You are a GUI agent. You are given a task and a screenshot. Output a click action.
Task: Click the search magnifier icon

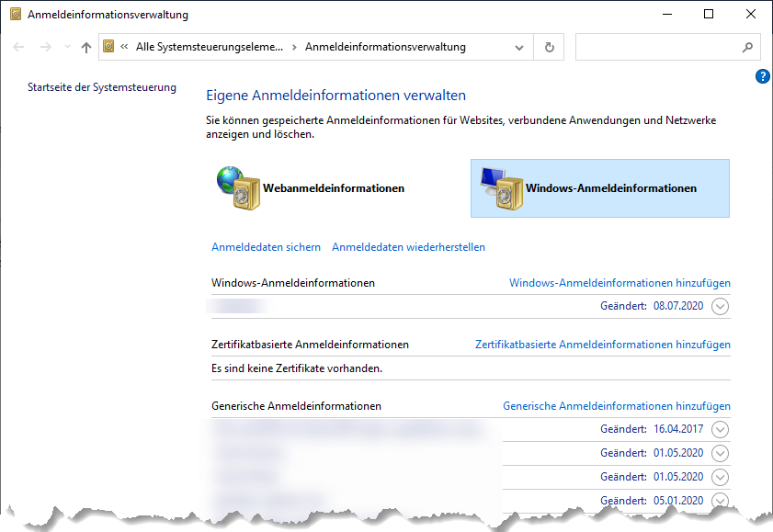coord(746,47)
